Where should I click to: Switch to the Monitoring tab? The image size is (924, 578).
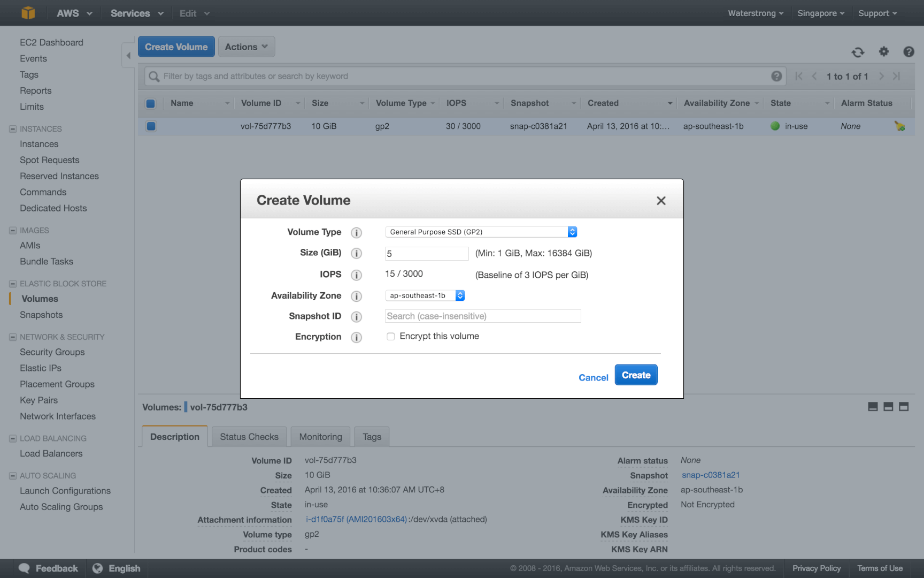(x=320, y=437)
